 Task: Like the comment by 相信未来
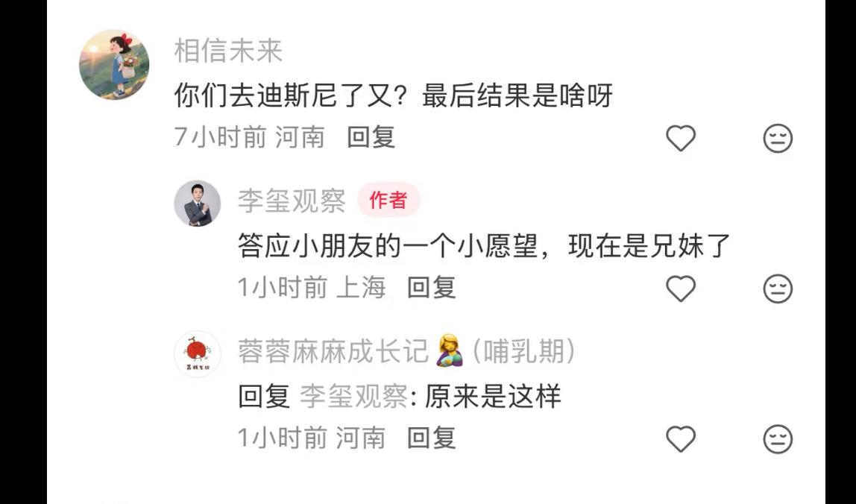pyautogui.click(x=681, y=138)
